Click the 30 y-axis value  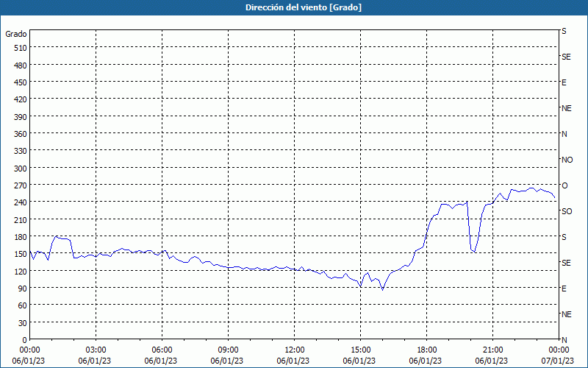click(23, 323)
